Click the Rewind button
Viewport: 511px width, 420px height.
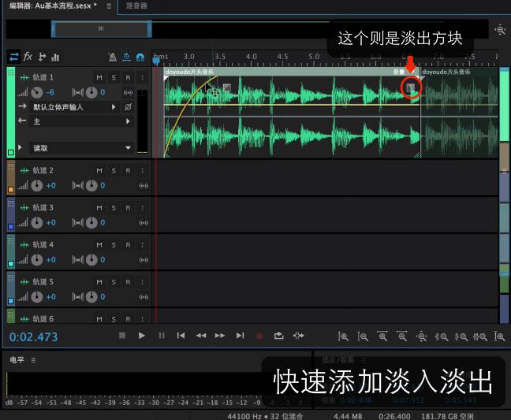click(x=201, y=336)
